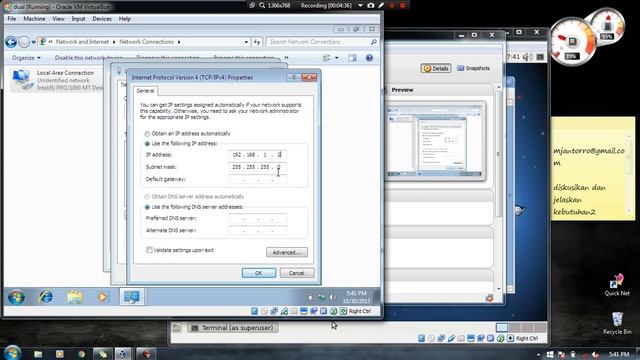Open the VirtualBox File menu

[x=12, y=19]
